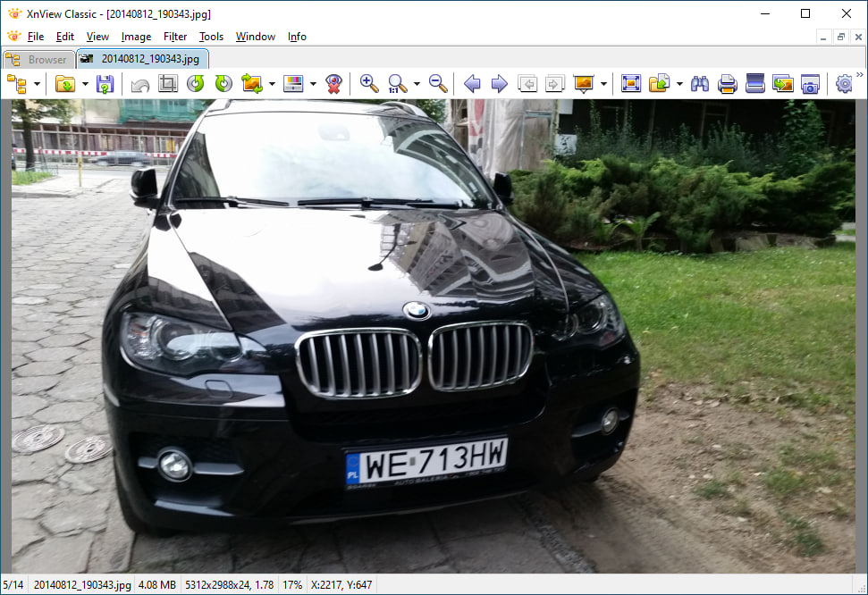The width and height of the screenshot is (868, 595).
Task: Click the export/send file icon
Action: [660, 84]
